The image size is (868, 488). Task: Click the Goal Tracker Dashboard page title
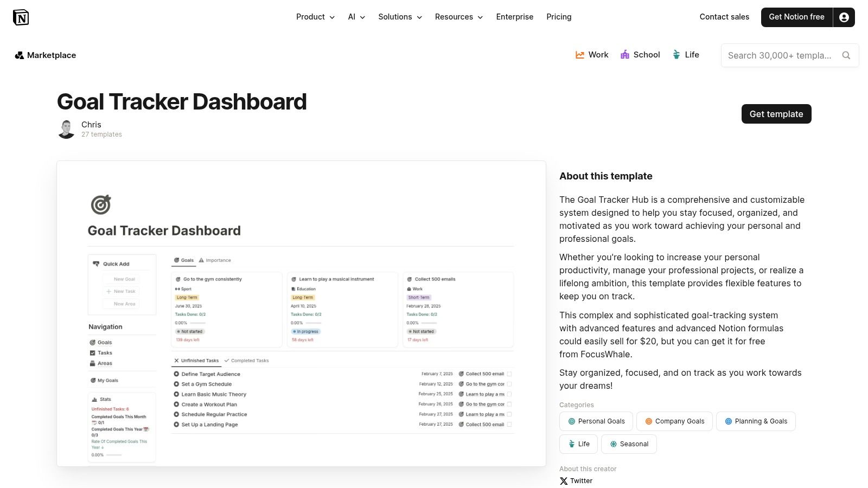pyautogui.click(x=182, y=101)
